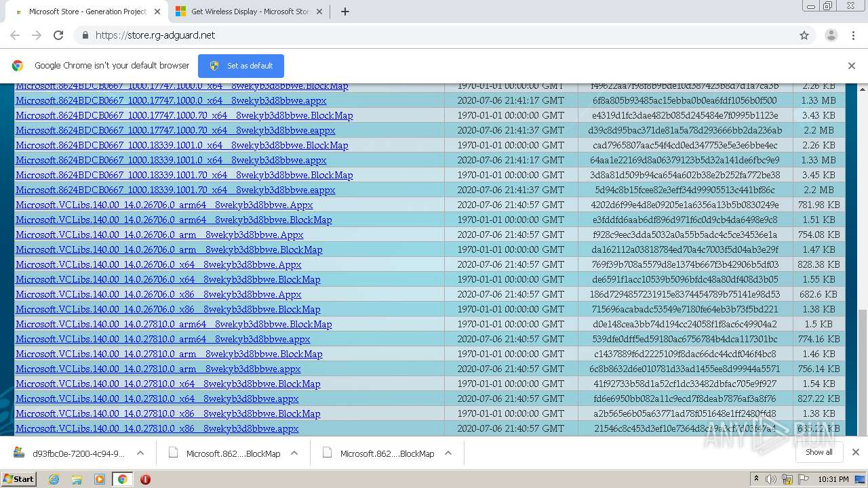
Task: Download VCLibs 14.0.27810.0 arm64 appx
Action: [163, 340]
